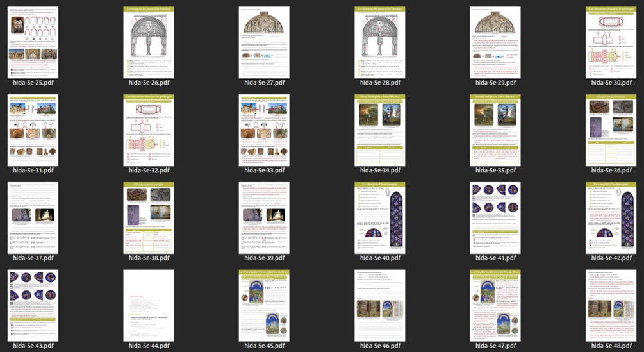This screenshot has width=644, height=352.
Task: Click the file name hida-5e-40.pdf
Action: 381,258
